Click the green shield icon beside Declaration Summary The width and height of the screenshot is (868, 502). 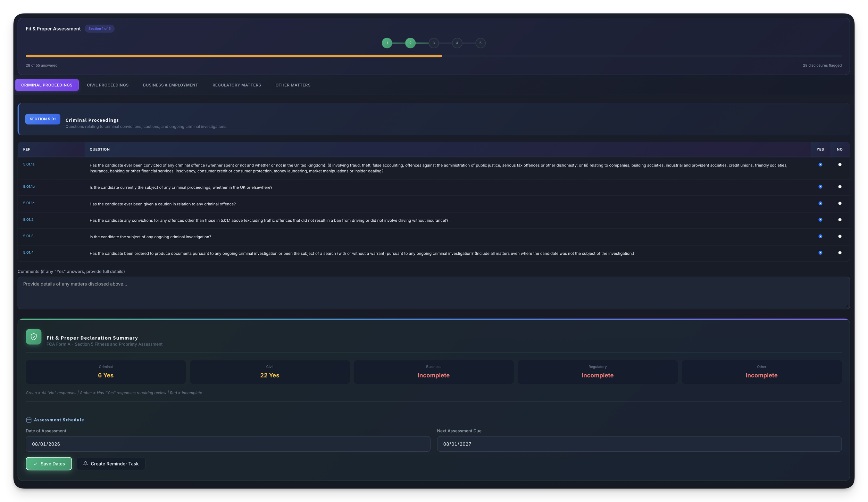click(x=33, y=337)
